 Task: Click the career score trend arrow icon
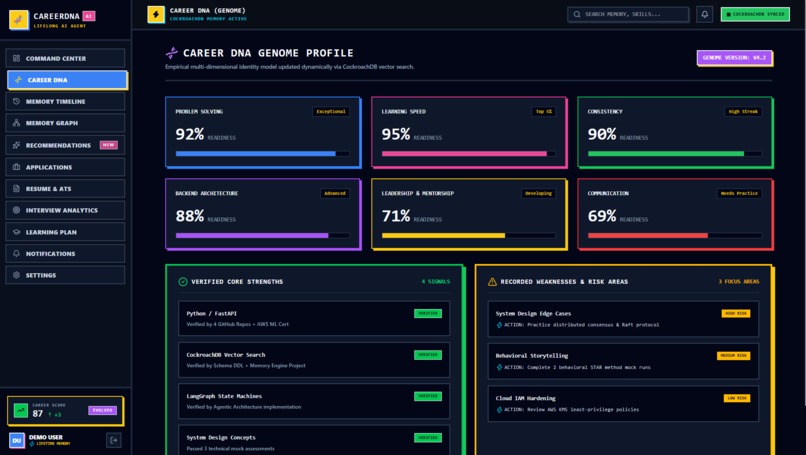click(21, 410)
